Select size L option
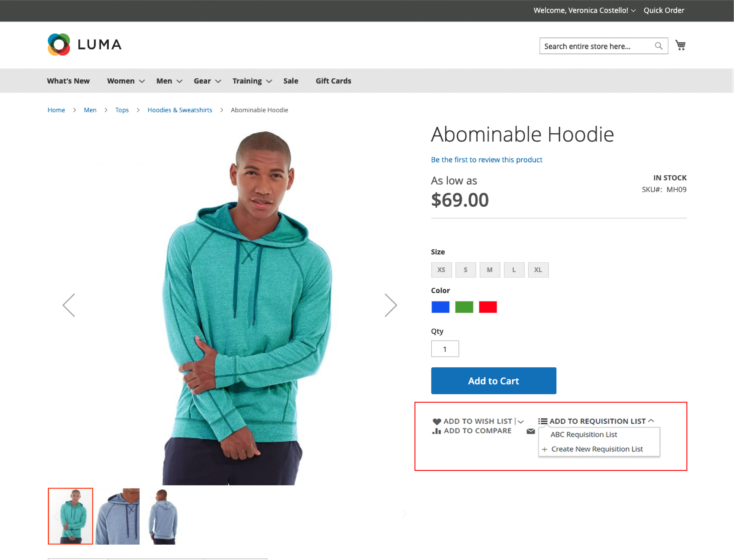The height and width of the screenshot is (560, 734). pyautogui.click(x=513, y=269)
